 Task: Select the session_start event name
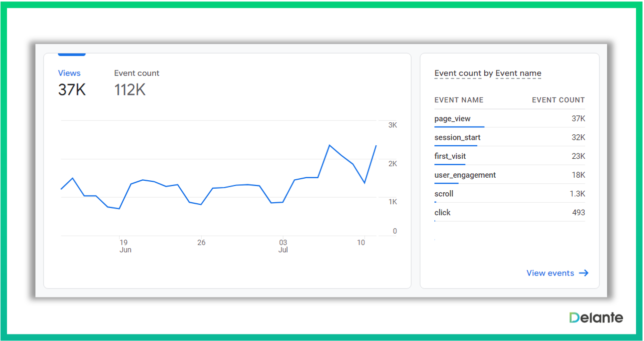click(457, 137)
